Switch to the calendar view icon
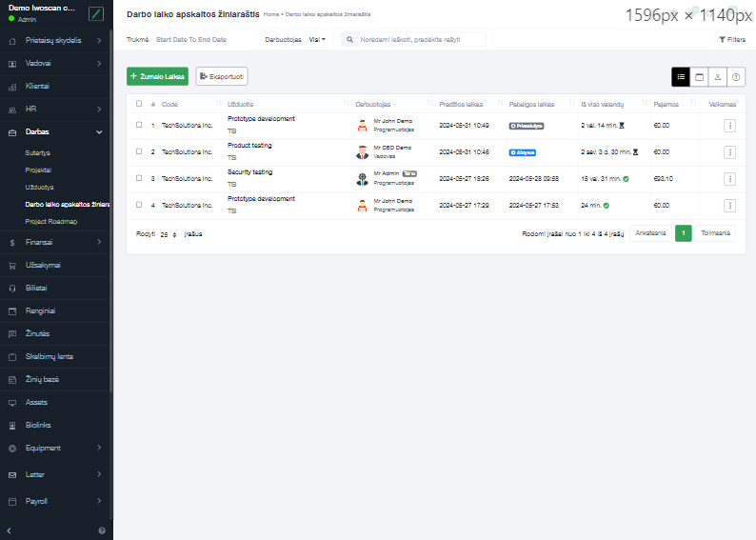This screenshot has width=756, height=540. [x=699, y=76]
